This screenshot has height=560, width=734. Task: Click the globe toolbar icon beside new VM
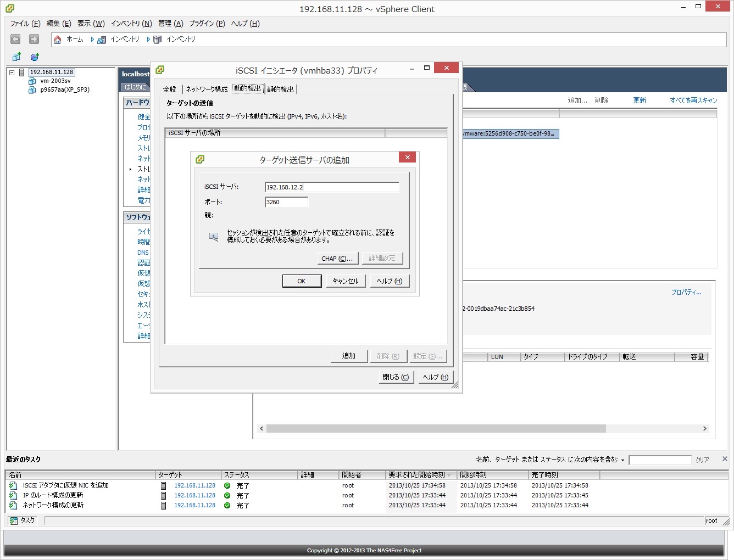pyautogui.click(x=35, y=57)
